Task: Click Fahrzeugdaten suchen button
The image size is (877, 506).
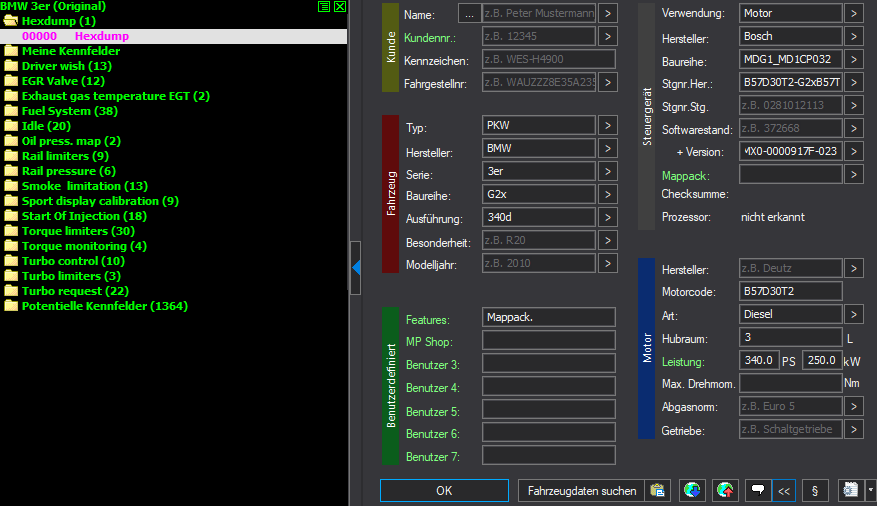Action: [582, 491]
